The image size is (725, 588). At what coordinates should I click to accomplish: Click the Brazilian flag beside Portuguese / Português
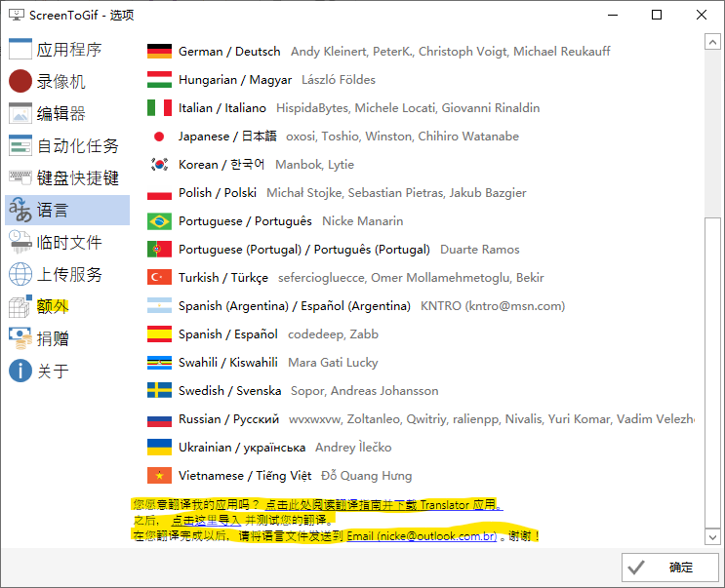[159, 220]
